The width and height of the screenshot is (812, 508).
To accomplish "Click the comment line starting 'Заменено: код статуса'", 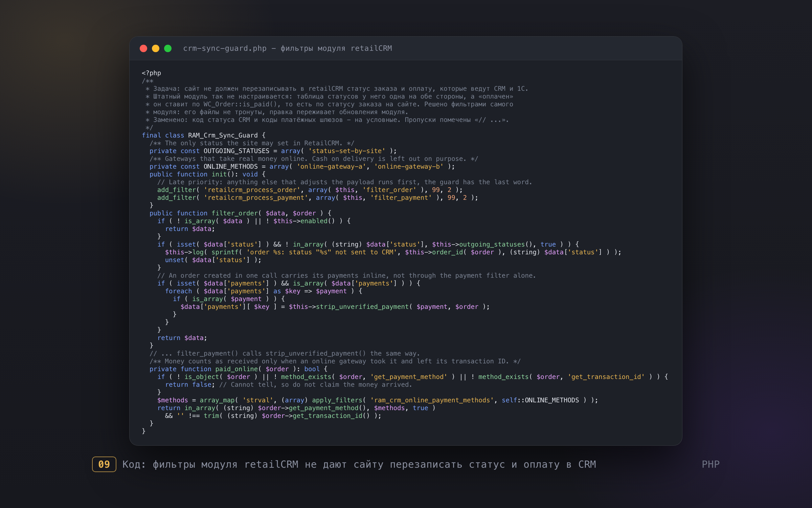I will coord(327,120).
